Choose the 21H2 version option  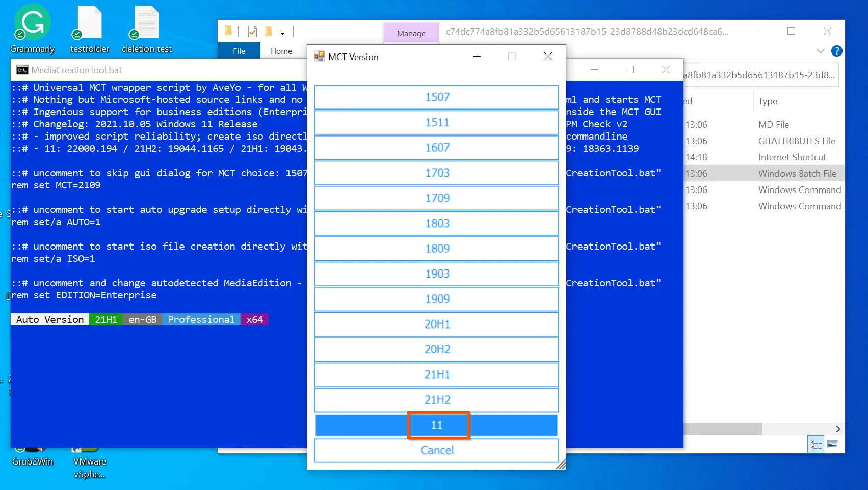click(x=436, y=400)
